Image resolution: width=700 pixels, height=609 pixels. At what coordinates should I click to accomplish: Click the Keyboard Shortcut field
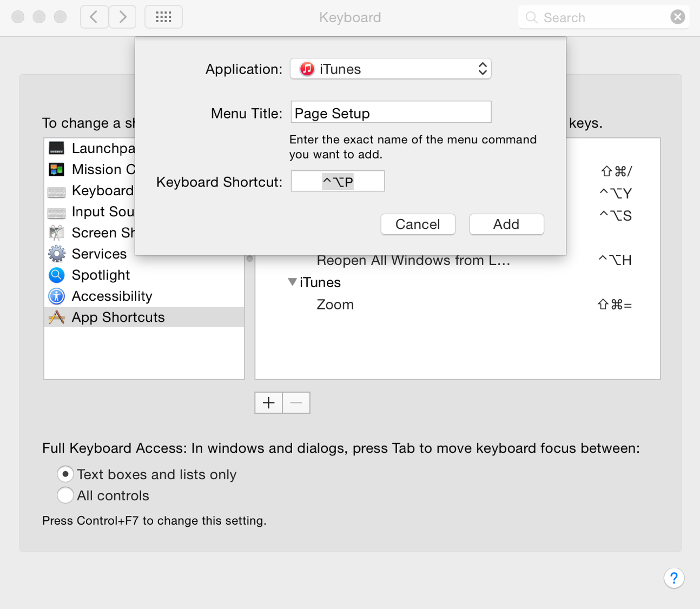pos(338,181)
